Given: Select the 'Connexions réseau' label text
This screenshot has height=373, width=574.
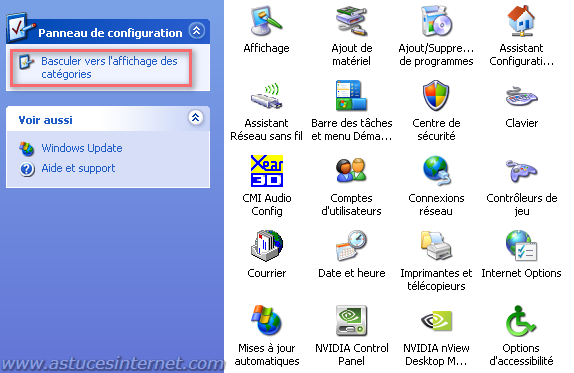Looking at the screenshot, I should 436,205.
